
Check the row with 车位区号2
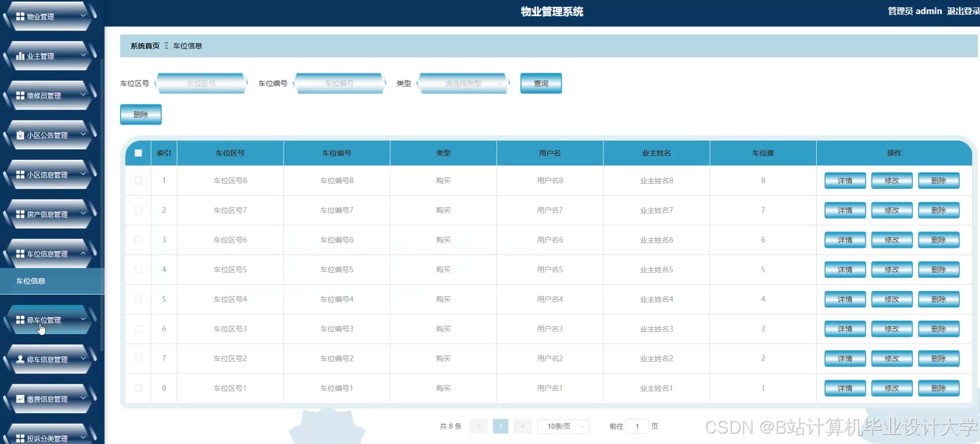[138, 358]
